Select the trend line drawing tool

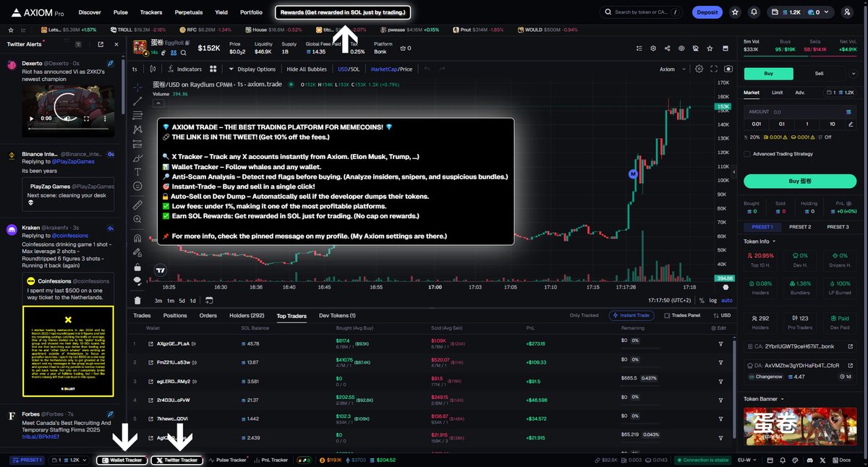tap(137, 101)
